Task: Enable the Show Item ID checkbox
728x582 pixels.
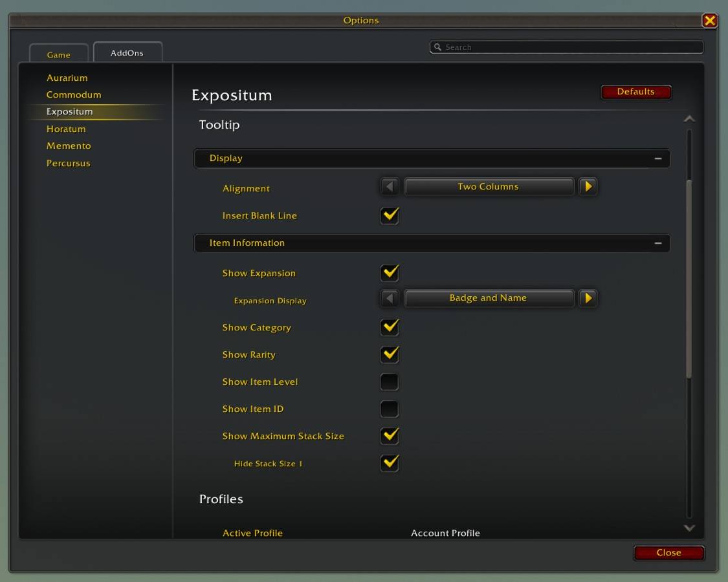Action: pos(390,409)
